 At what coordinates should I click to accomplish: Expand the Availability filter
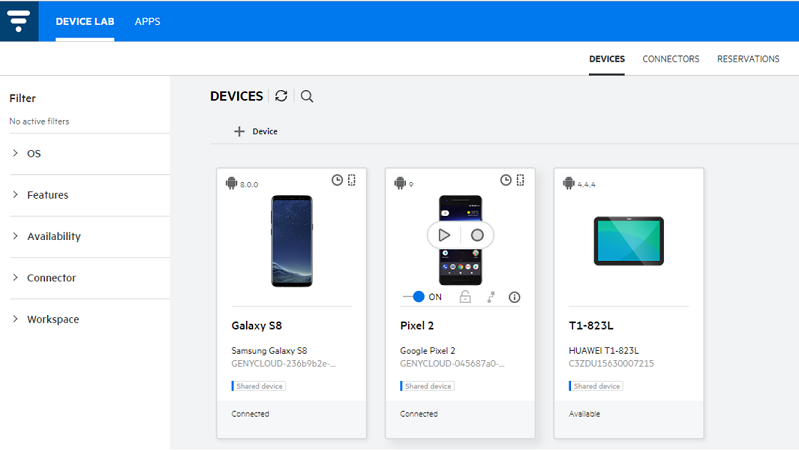[53, 237]
